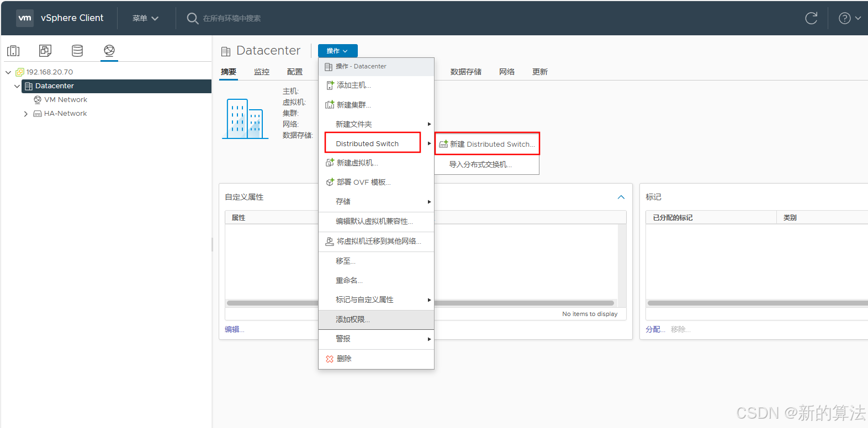Switch to the 配置 tab
This screenshot has height=428, width=868.
click(x=295, y=72)
